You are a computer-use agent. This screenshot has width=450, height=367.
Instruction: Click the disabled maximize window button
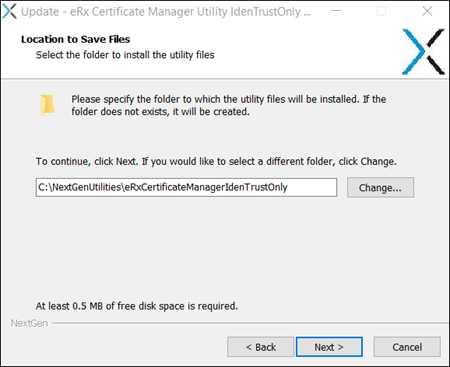pyautogui.click(x=381, y=11)
